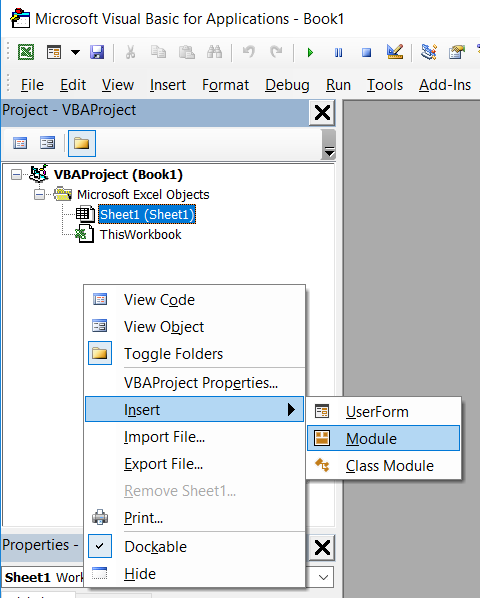
Task: Toggle Folders button in Project panel toolbar
Action: [82, 143]
